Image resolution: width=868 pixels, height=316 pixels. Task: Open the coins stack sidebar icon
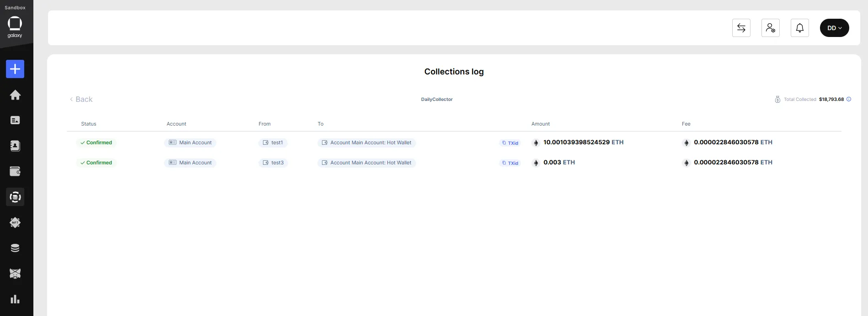[x=15, y=248]
